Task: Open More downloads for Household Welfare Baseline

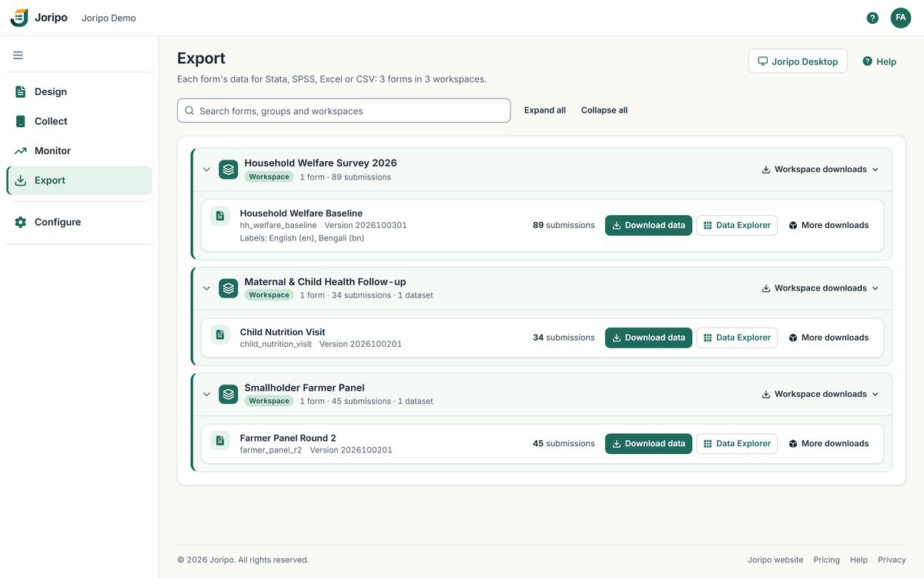Action: 829,225
